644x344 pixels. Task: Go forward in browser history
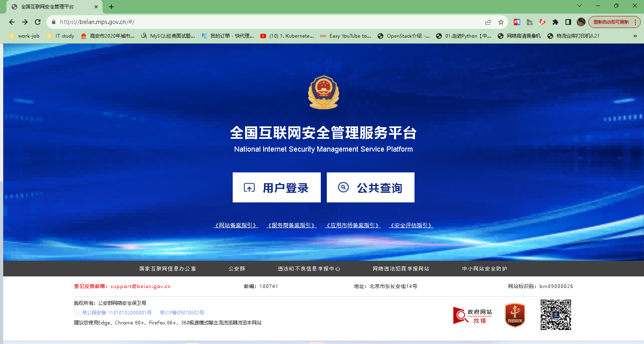pos(25,22)
